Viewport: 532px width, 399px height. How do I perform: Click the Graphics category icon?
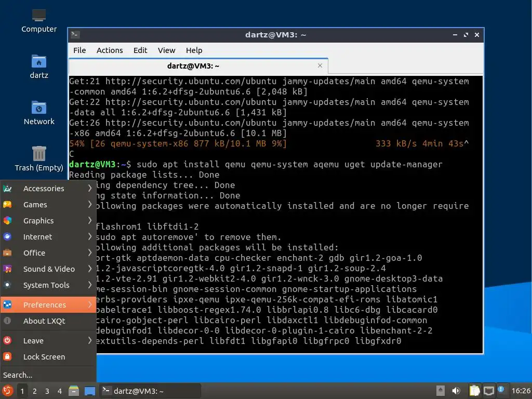point(7,220)
